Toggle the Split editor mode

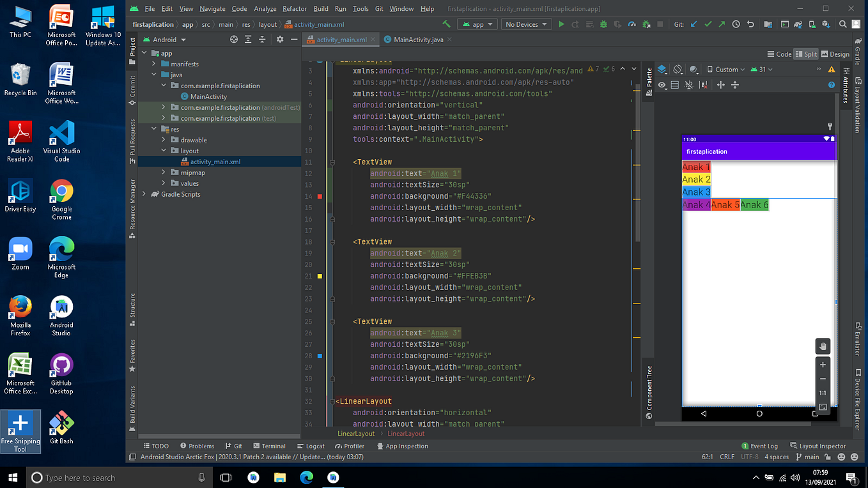coord(806,54)
